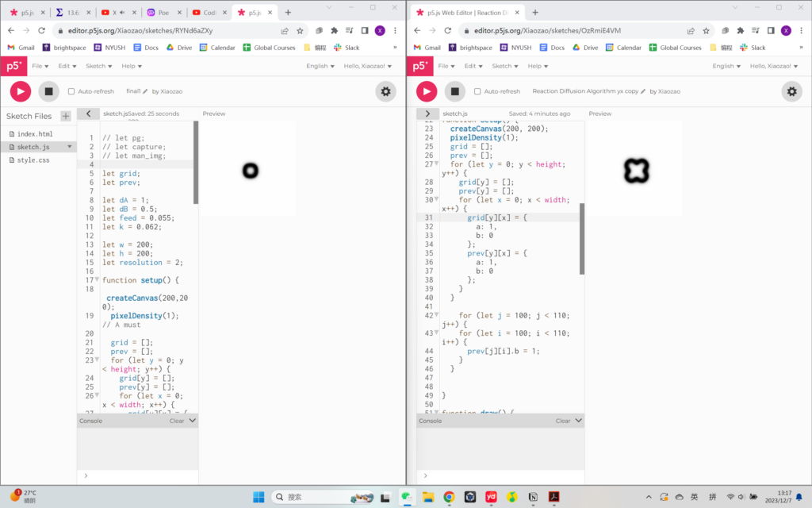This screenshot has height=508, width=812.
Task: Open the sketch.js file options arrow
Action: click(x=70, y=147)
